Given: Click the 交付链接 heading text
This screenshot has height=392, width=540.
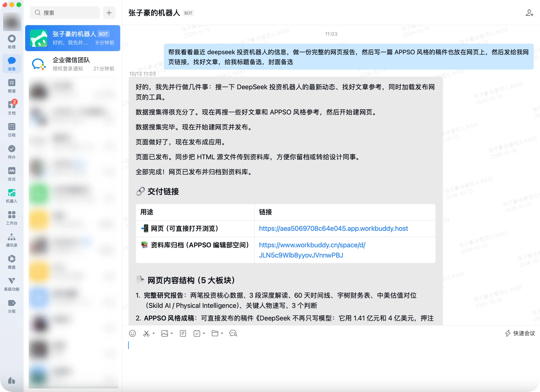Looking at the screenshot, I should pos(163,191).
